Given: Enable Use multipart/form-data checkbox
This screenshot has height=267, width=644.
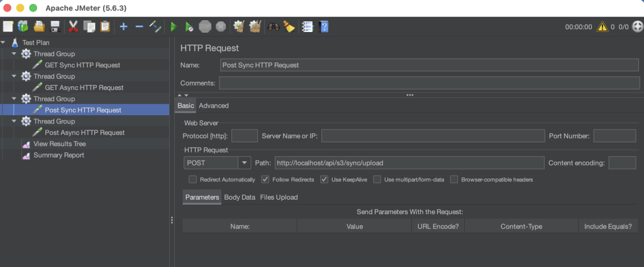Looking at the screenshot, I should tap(377, 179).
